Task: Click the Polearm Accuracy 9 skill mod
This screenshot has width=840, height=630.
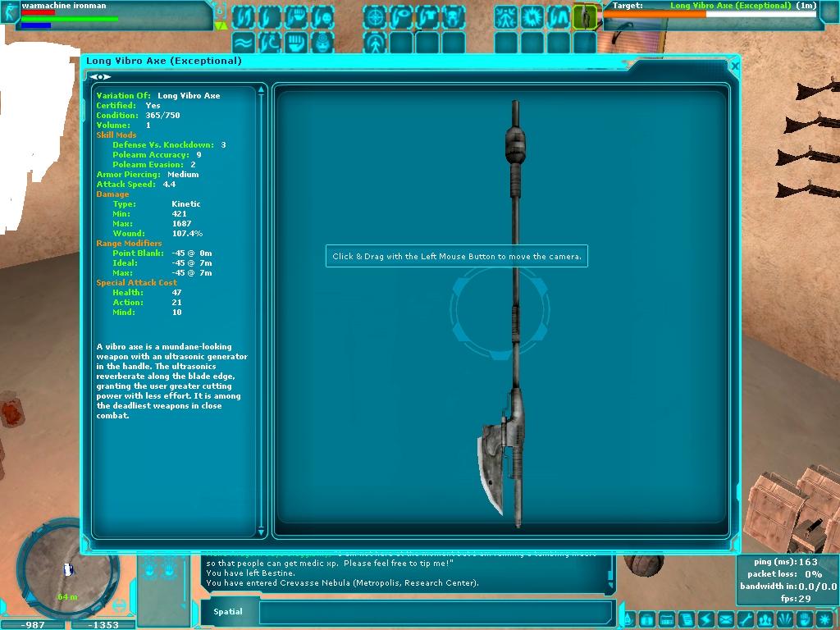Action: click(157, 155)
